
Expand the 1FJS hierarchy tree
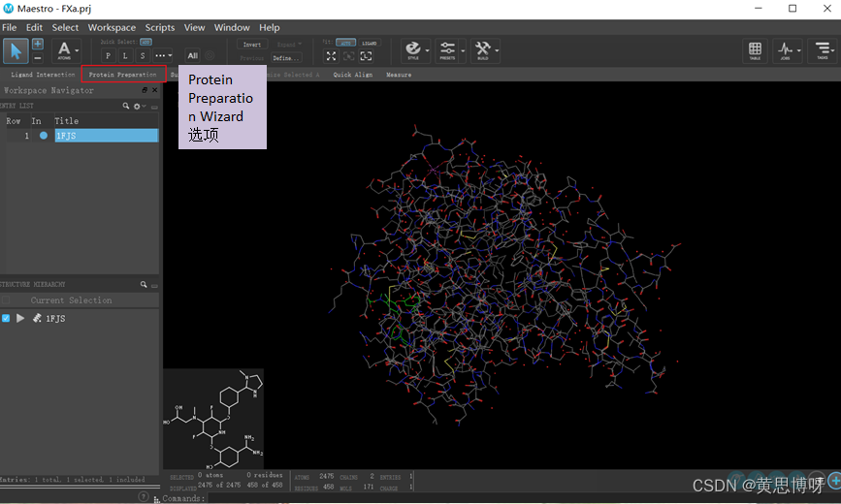pos(20,318)
